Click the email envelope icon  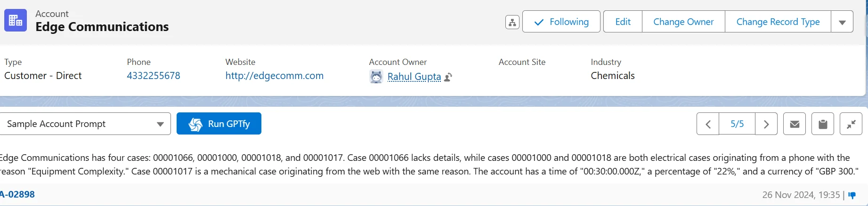point(795,124)
